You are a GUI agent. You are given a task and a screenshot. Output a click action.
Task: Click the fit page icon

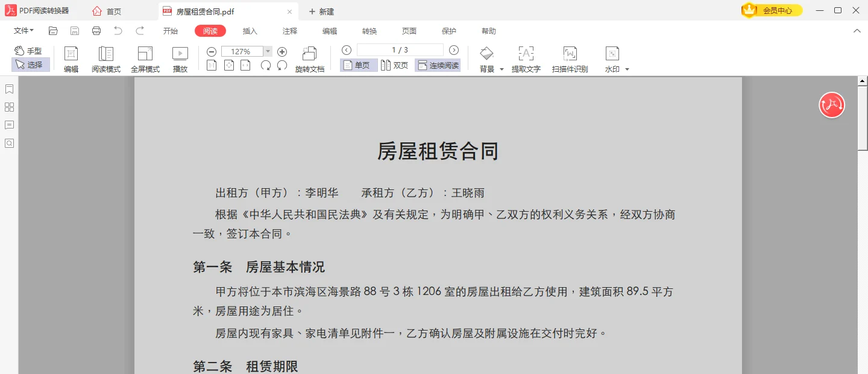(228, 66)
